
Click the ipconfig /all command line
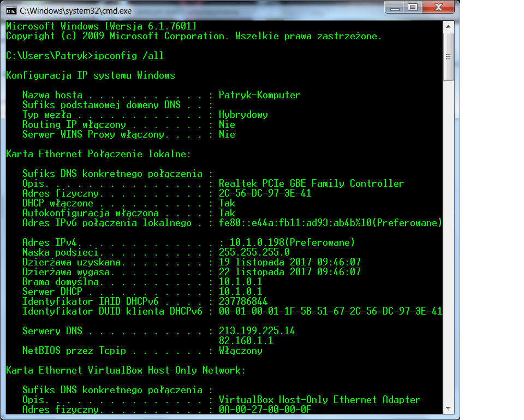(x=85, y=56)
